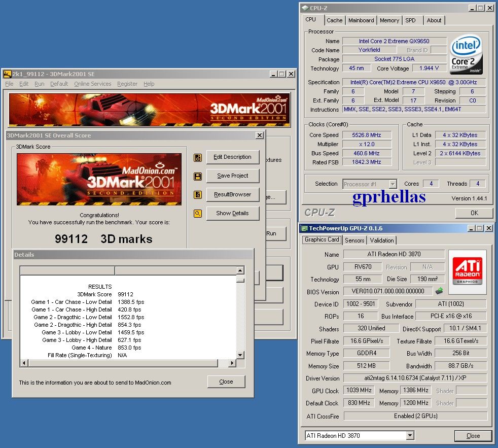Click the Details list scroll down arrow
Viewport: 498px width, 448px height.
(x=240, y=355)
